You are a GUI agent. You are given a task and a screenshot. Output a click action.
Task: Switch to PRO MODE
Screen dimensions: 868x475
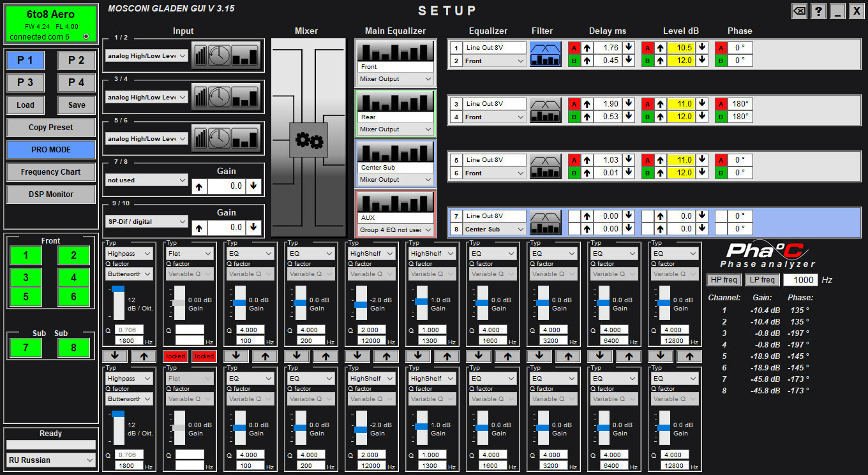(51, 150)
